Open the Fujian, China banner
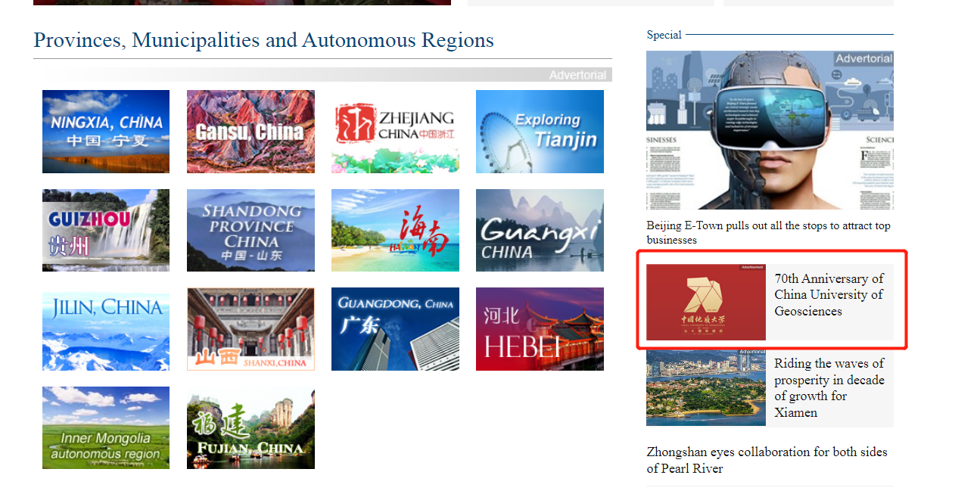The height and width of the screenshot is (497, 980). [x=250, y=427]
